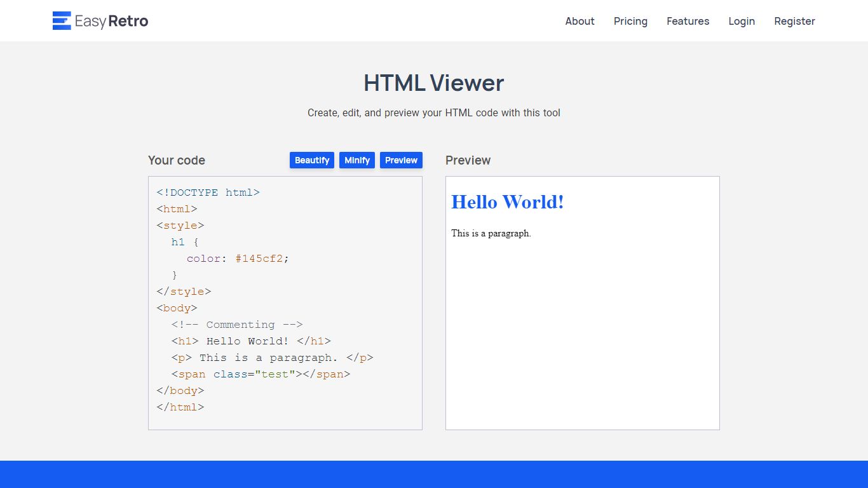Click the opening <html> tag line

(x=177, y=209)
